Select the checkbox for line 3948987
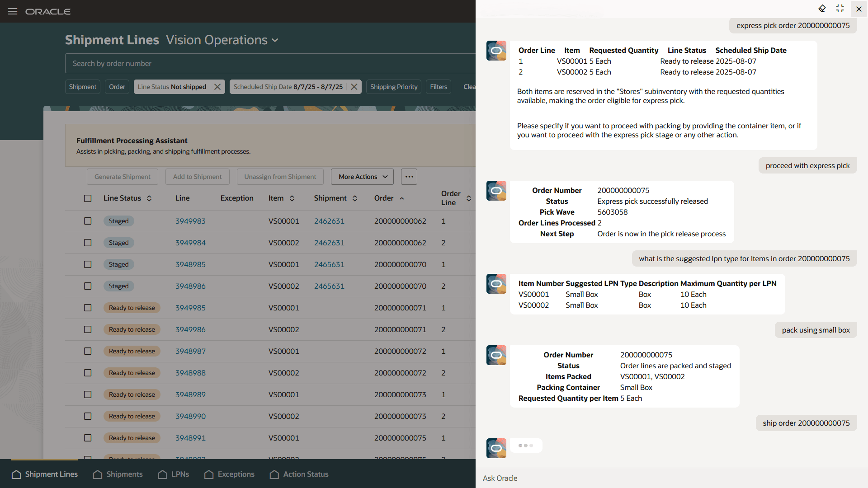This screenshot has height=488, width=868. point(88,351)
